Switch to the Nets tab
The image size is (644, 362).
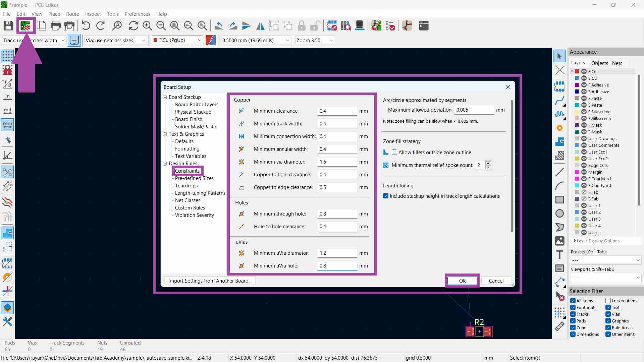tap(617, 63)
